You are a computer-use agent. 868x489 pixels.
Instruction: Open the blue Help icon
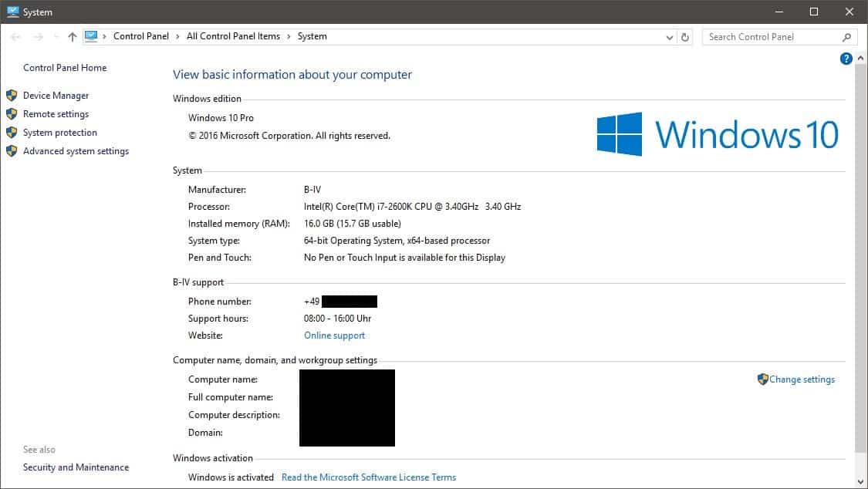coord(846,59)
